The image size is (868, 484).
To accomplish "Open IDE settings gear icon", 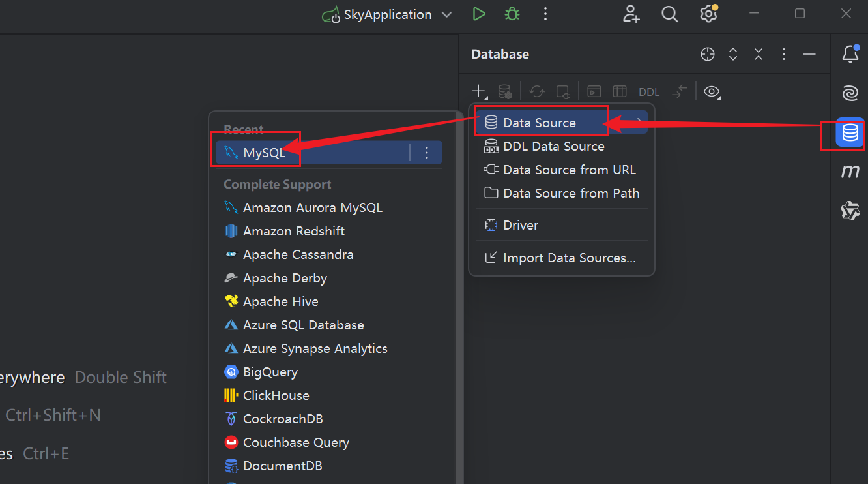I will (708, 14).
